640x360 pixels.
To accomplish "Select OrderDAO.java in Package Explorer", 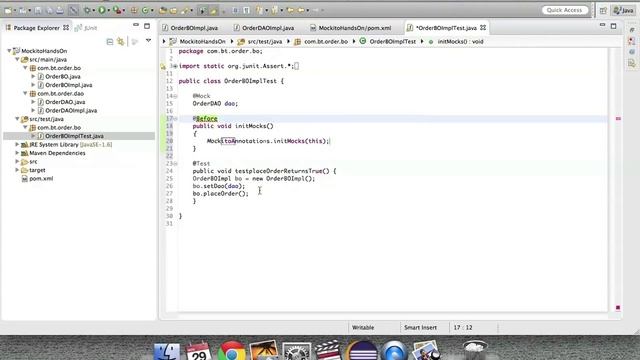I will pyautogui.click(x=65, y=102).
